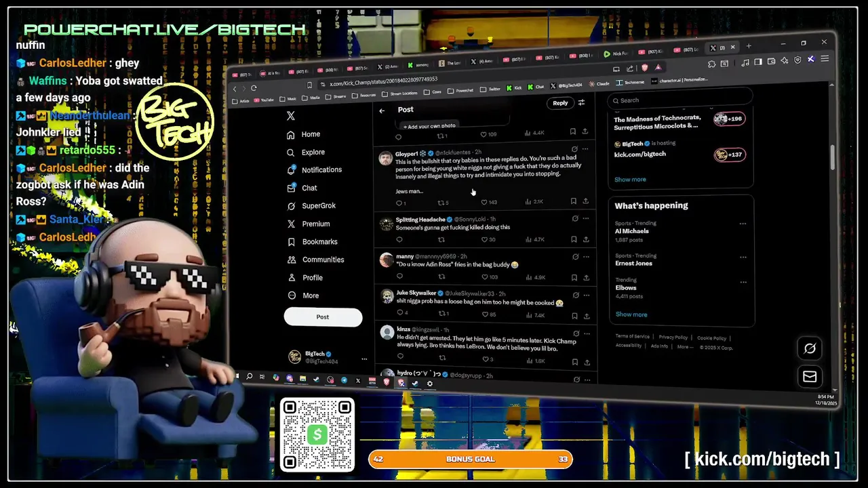
Task: Click Show more under live spaces
Action: [630, 180]
